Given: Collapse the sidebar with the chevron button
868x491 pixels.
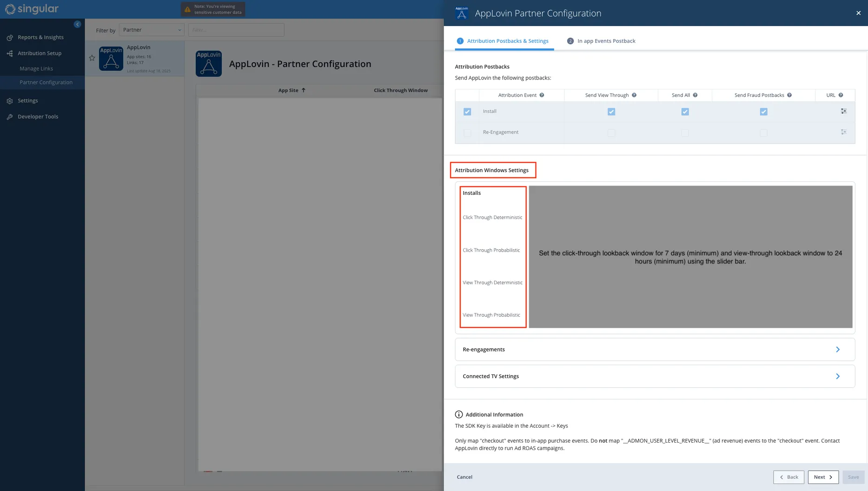Looking at the screenshot, I should (x=77, y=24).
